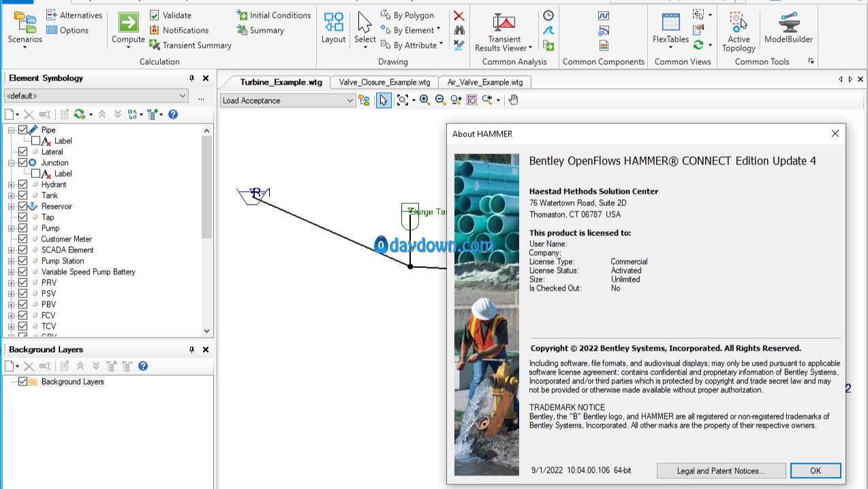Viewport: 868px width, 489px height.
Task: Click the binoculars Find icon
Action: tap(459, 30)
